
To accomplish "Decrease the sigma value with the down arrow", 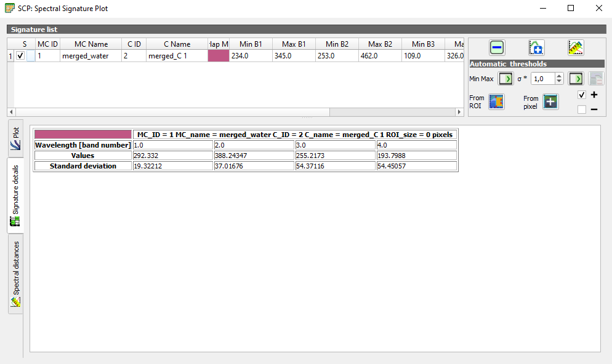I will coord(559,82).
